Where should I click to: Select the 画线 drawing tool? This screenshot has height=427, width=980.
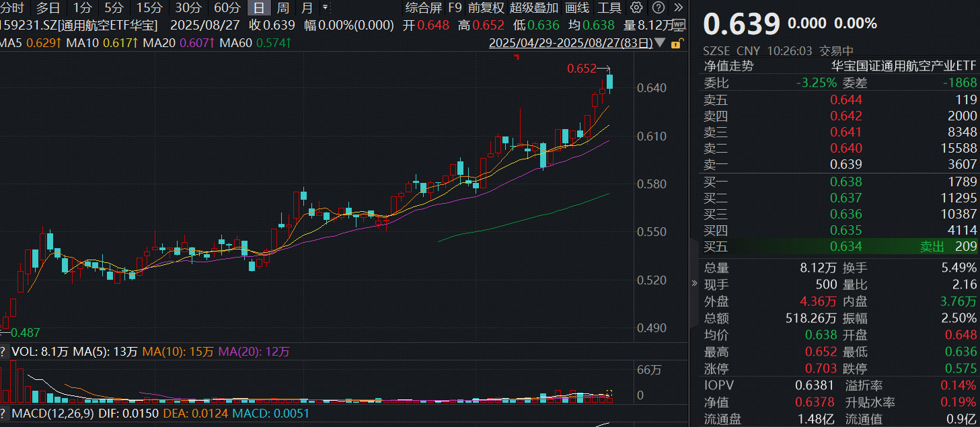[575, 8]
